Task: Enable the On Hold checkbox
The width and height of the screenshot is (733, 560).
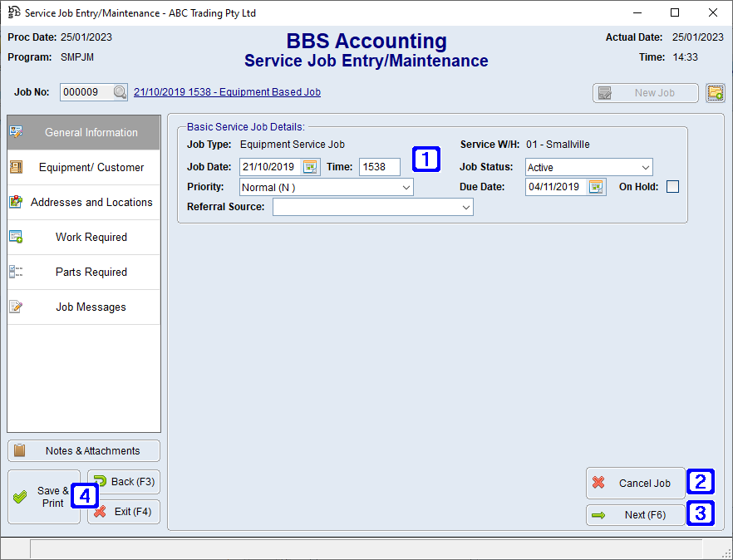Action: click(x=672, y=187)
